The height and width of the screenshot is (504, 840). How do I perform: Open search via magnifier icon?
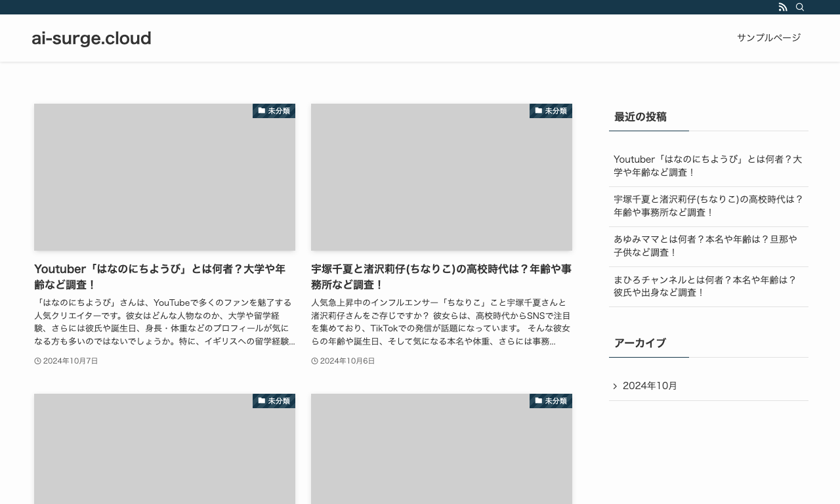[800, 7]
